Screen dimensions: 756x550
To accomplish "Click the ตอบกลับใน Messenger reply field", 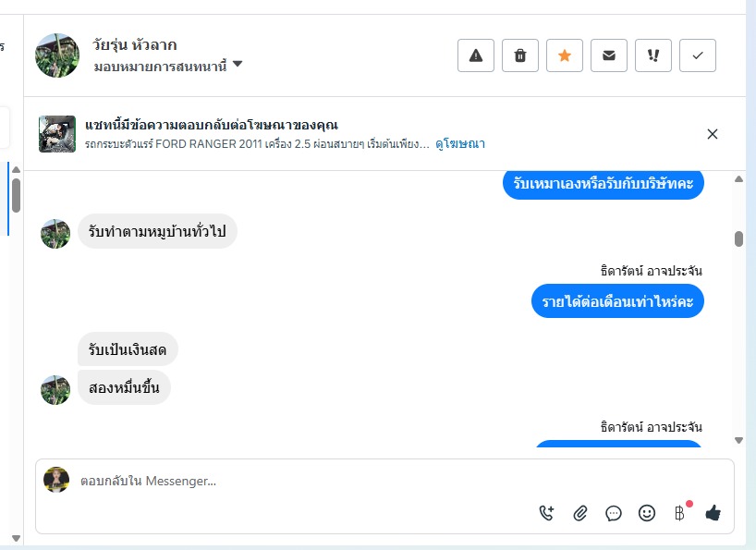I will (x=277, y=481).
